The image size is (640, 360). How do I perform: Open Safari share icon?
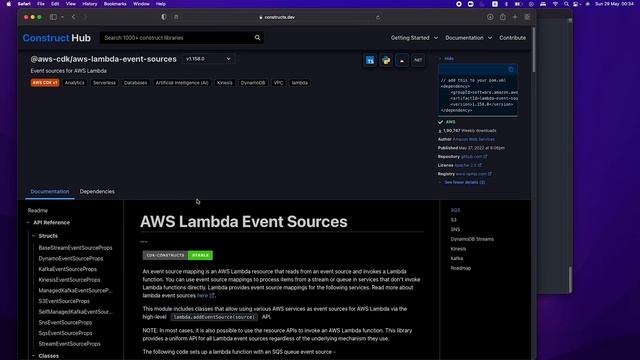502,17
